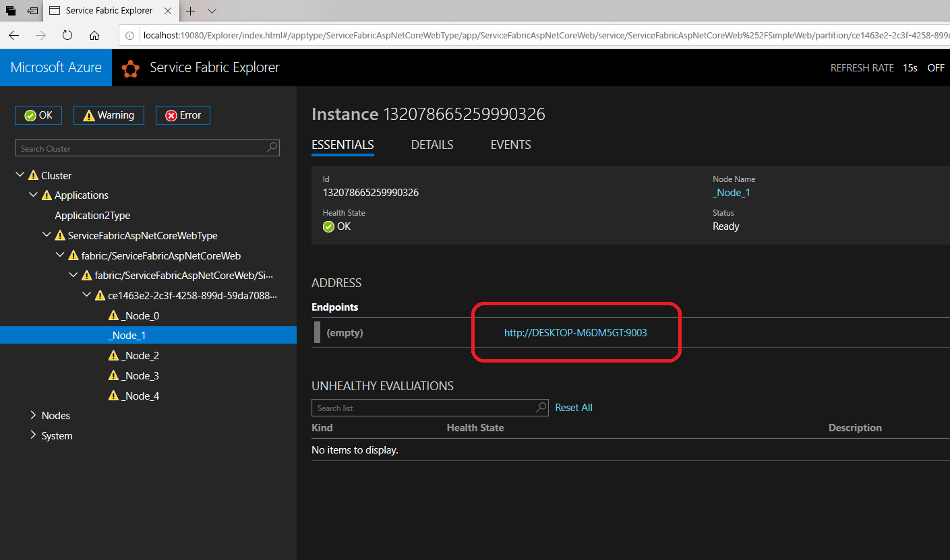The height and width of the screenshot is (560, 950).
Task: Go to the browser Home icon
Action: (x=94, y=35)
